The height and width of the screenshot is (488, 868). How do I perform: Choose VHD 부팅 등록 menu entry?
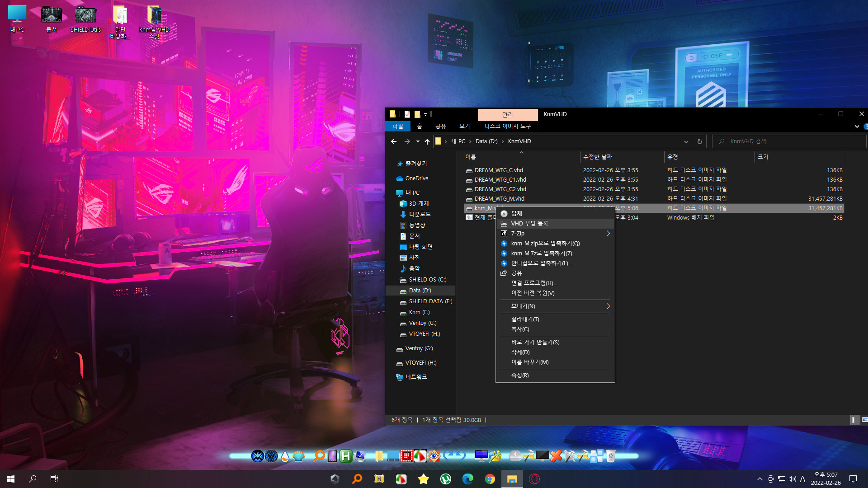point(555,224)
